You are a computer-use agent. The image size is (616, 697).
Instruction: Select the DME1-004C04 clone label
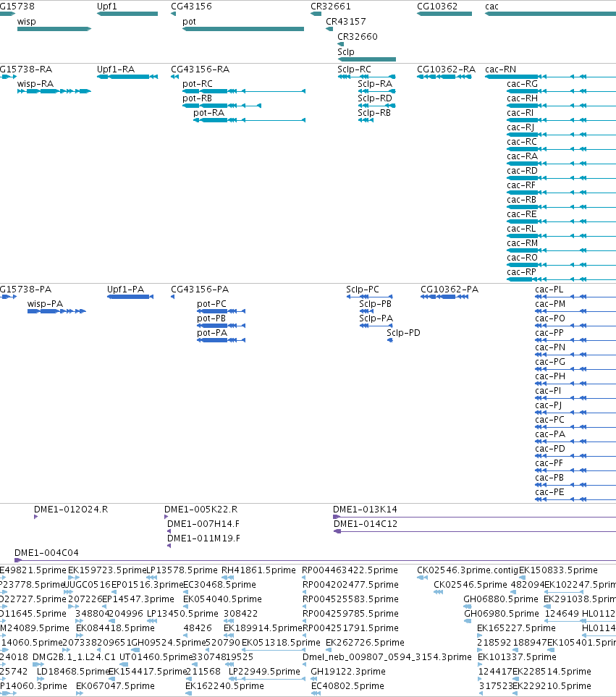tap(46, 552)
